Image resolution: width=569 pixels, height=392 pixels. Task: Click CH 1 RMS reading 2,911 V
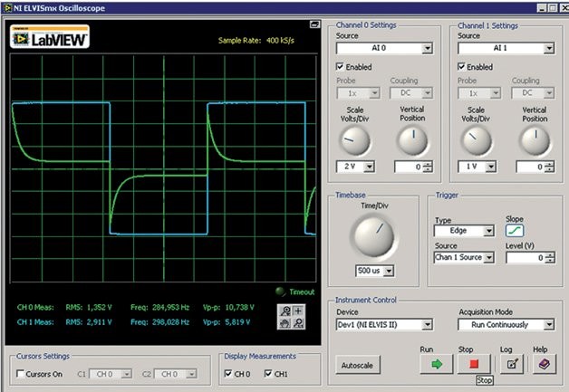click(99, 321)
